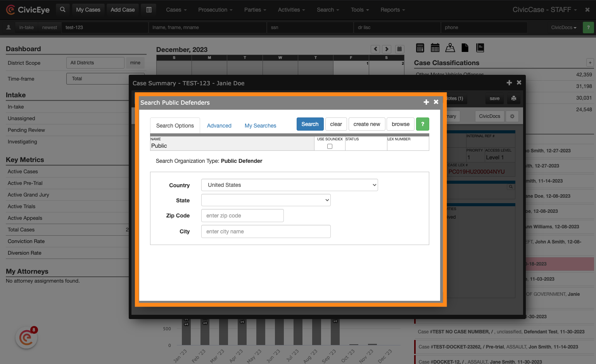Click the X icon at the top-right of the navbar
Screen dimensions: 596x364
587,10
